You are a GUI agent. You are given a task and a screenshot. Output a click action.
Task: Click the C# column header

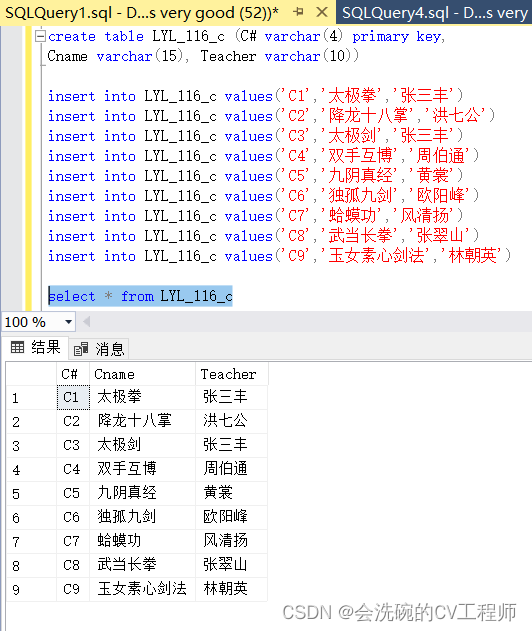click(x=72, y=374)
